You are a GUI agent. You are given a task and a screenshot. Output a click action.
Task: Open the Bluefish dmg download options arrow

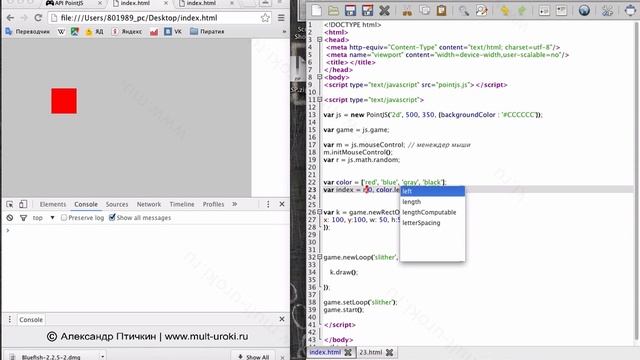102,356
